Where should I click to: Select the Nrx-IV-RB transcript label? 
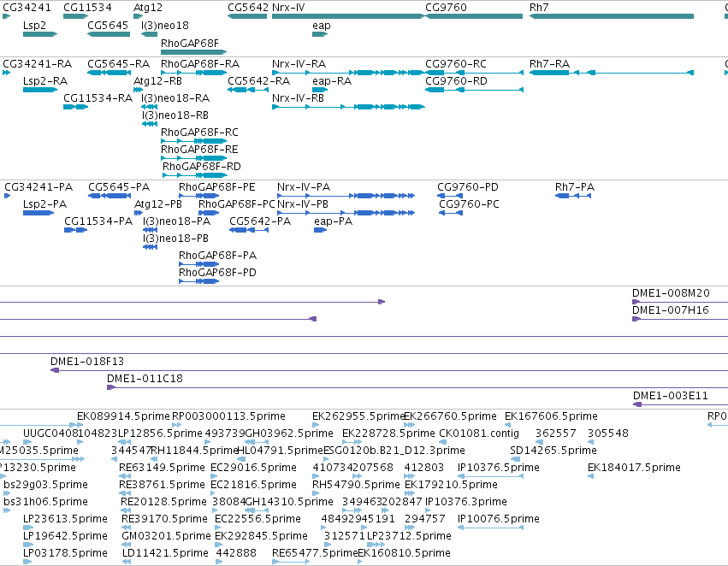pyautogui.click(x=298, y=97)
